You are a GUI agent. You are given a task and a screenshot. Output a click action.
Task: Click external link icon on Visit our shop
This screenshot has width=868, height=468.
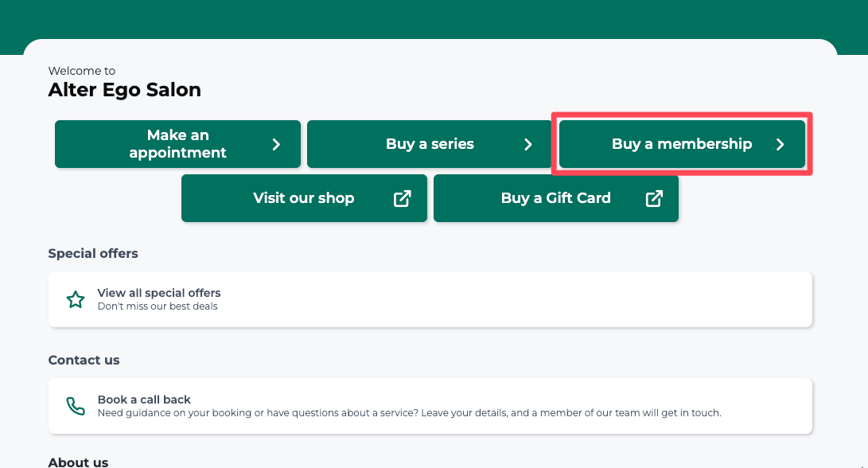[x=403, y=198]
